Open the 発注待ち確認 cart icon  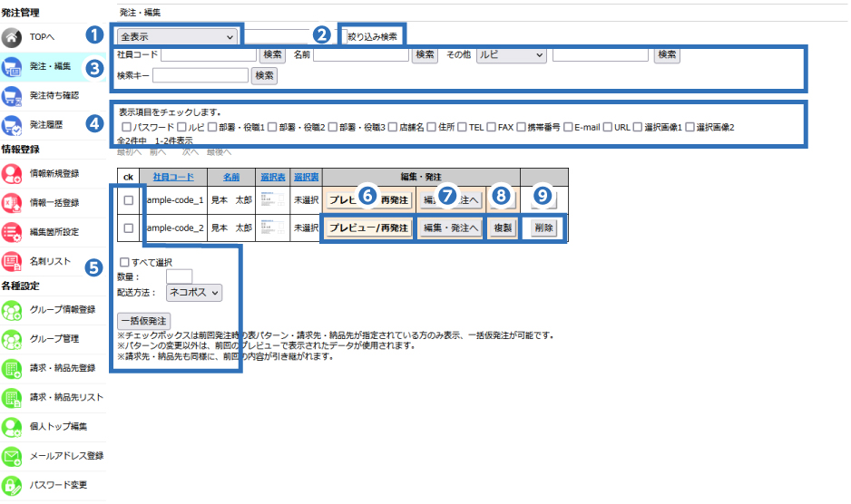click(12, 95)
